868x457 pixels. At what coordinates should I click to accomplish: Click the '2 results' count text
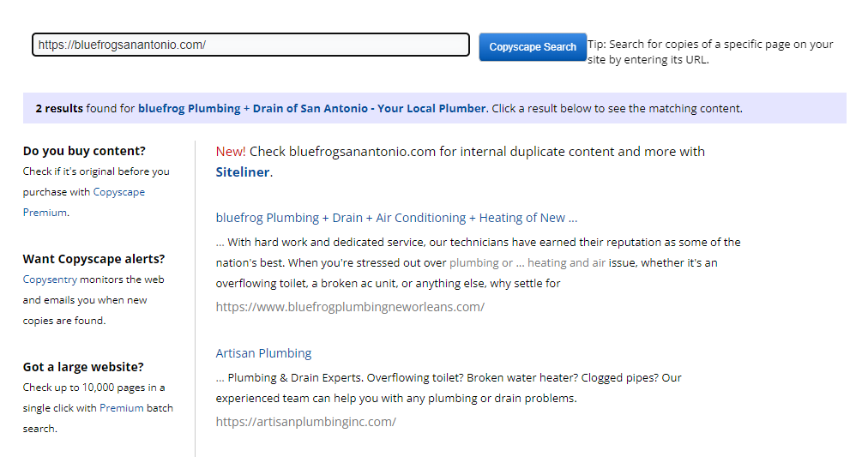pos(59,109)
